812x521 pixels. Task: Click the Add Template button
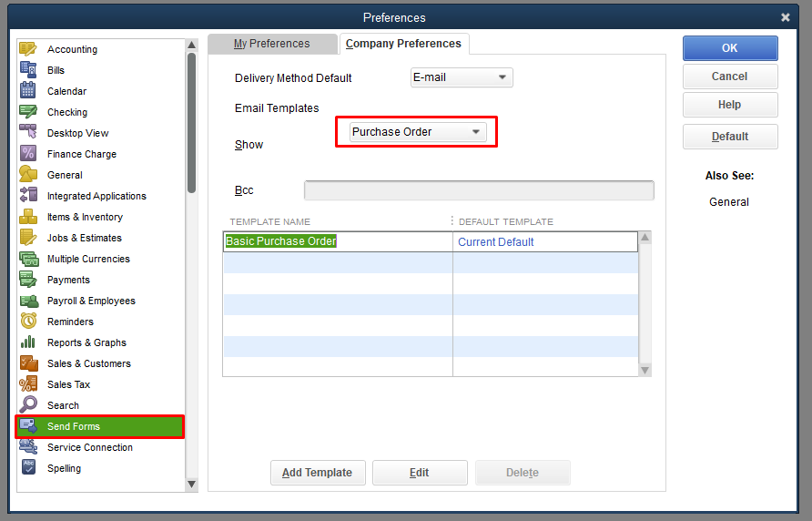coord(318,472)
